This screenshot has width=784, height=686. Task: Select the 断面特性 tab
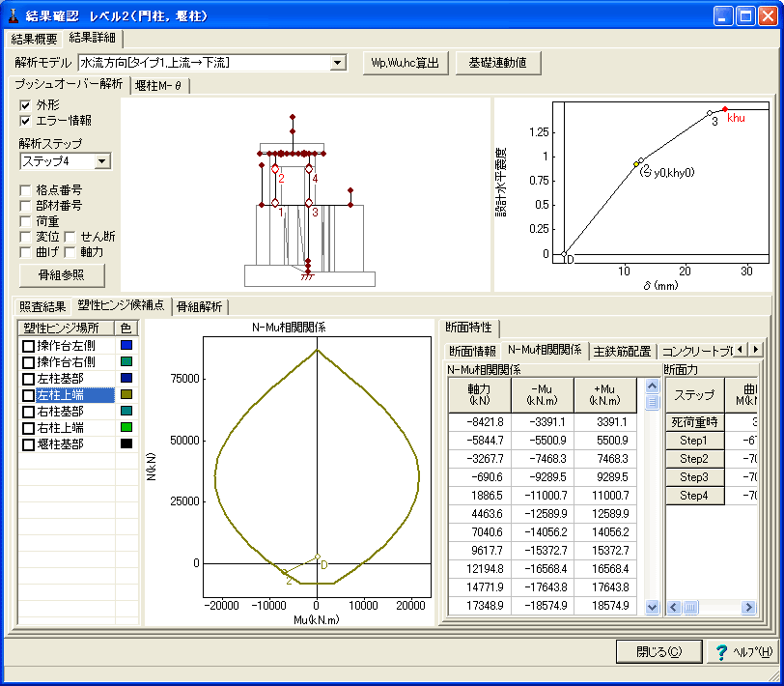468,328
